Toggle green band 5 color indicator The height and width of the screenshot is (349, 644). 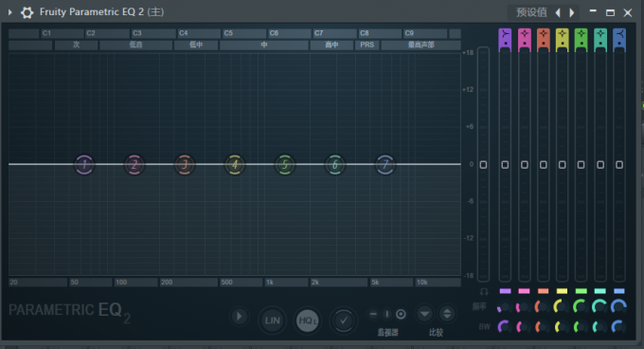[x=581, y=291]
